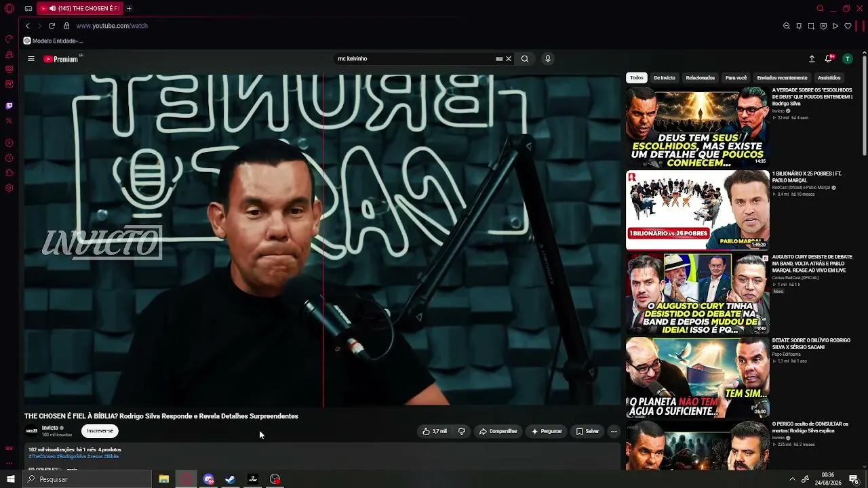The width and height of the screenshot is (868, 488).
Task: Add a new browser tab
Action: pos(129,9)
